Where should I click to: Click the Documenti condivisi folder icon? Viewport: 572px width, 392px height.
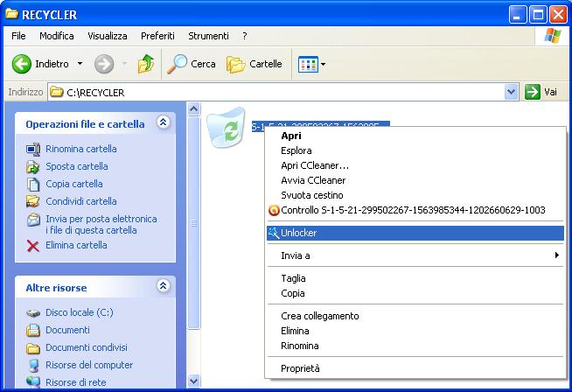click(x=33, y=348)
